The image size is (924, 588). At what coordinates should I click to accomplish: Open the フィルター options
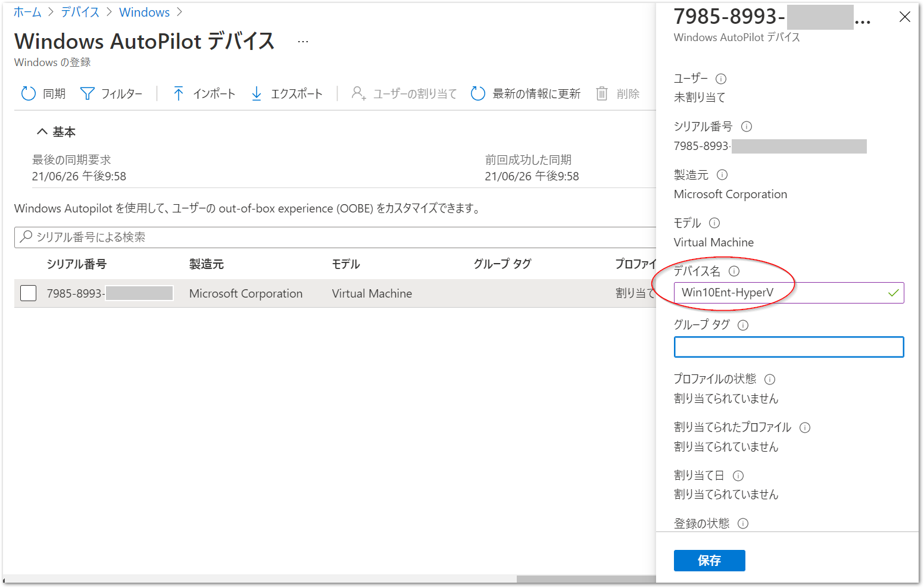pos(88,93)
